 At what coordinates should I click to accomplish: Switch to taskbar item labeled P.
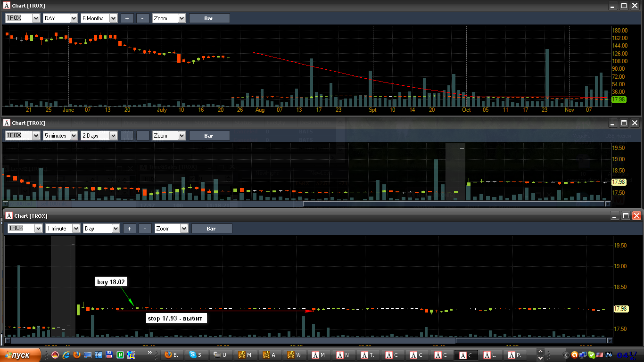[514, 355]
